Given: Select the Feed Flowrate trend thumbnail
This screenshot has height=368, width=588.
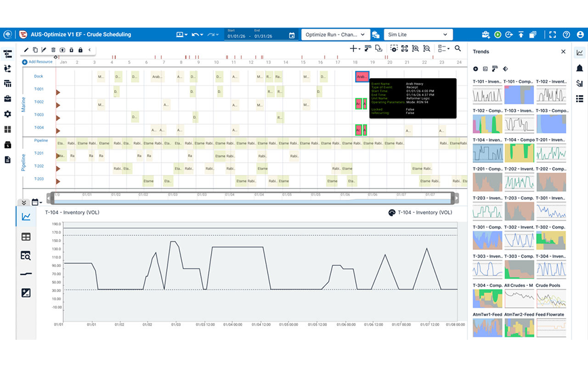Looking at the screenshot, I should [x=551, y=328].
